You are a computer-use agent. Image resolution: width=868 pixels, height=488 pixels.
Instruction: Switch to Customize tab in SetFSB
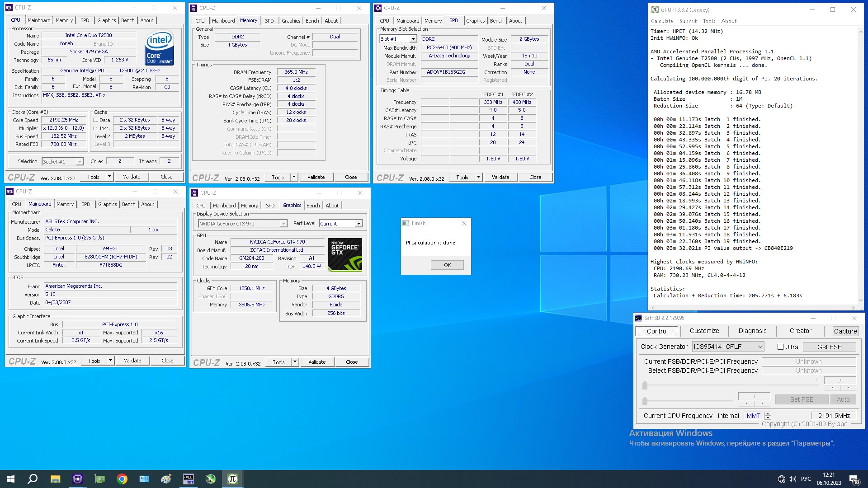tap(704, 331)
